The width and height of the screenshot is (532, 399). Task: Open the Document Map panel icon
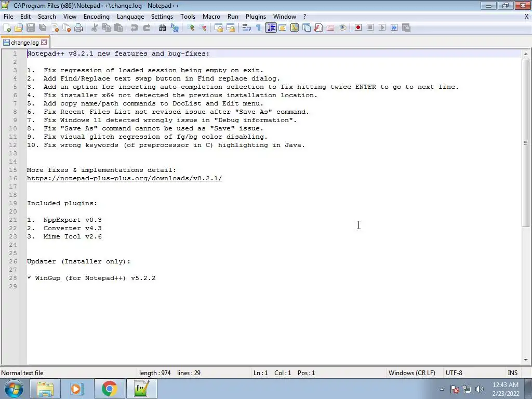coord(295,28)
